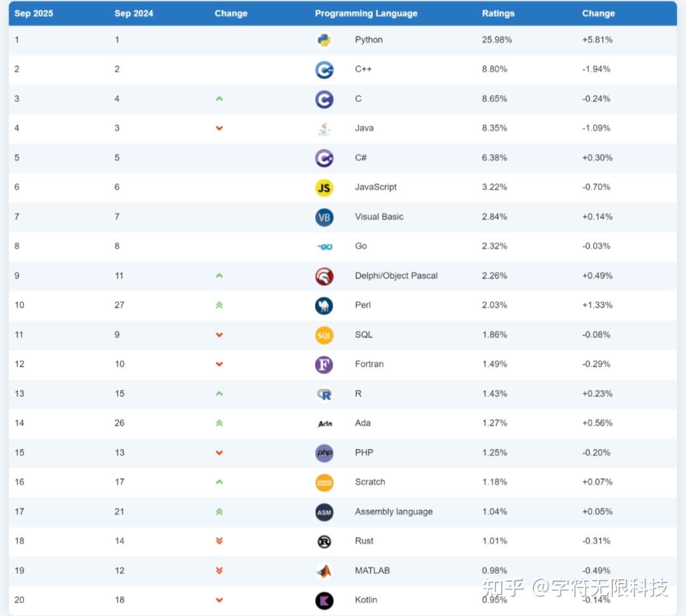
Task: Click the Python rating 25.98% cell
Action: coord(497,40)
